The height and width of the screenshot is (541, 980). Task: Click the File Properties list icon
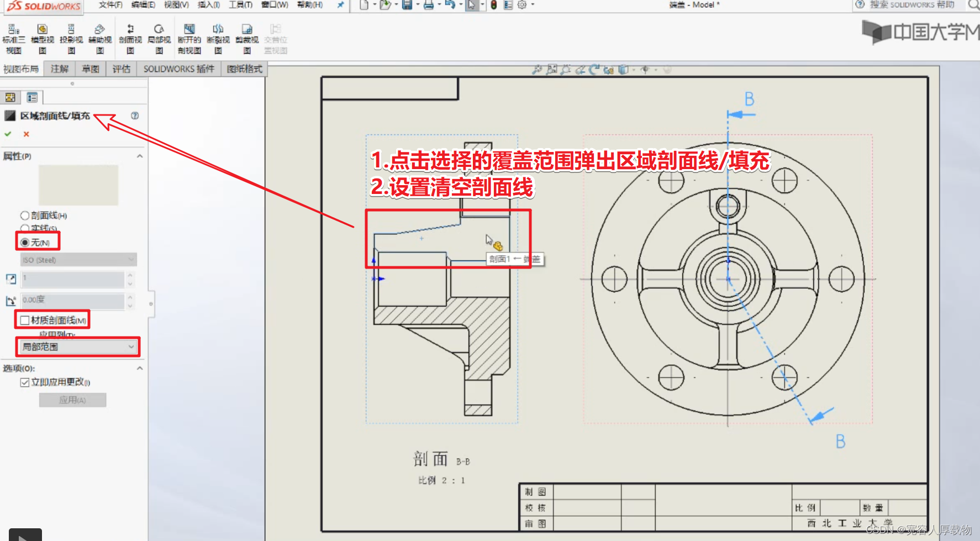click(x=508, y=5)
